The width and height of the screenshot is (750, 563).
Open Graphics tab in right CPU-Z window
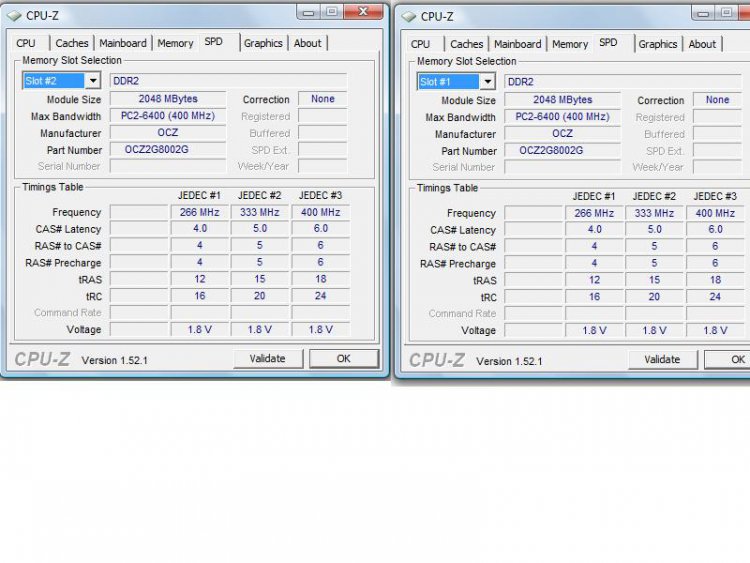[x=658, y=44]
